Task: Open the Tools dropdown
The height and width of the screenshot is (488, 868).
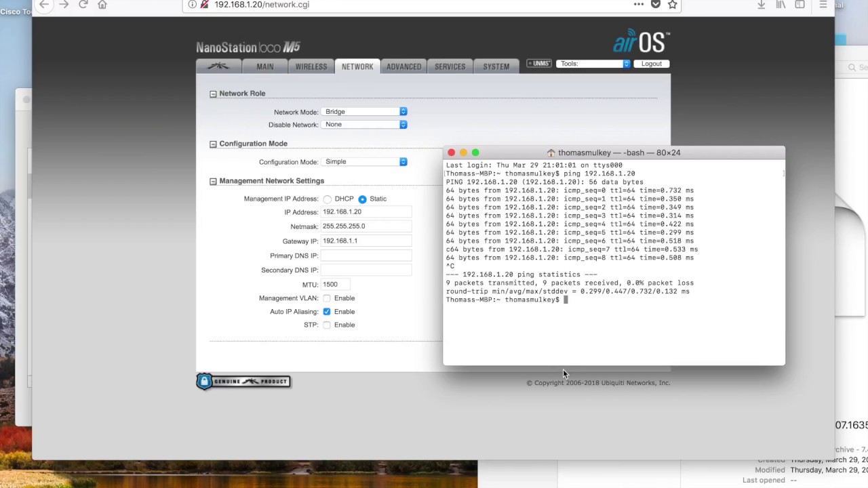Action: click(593, 64)
